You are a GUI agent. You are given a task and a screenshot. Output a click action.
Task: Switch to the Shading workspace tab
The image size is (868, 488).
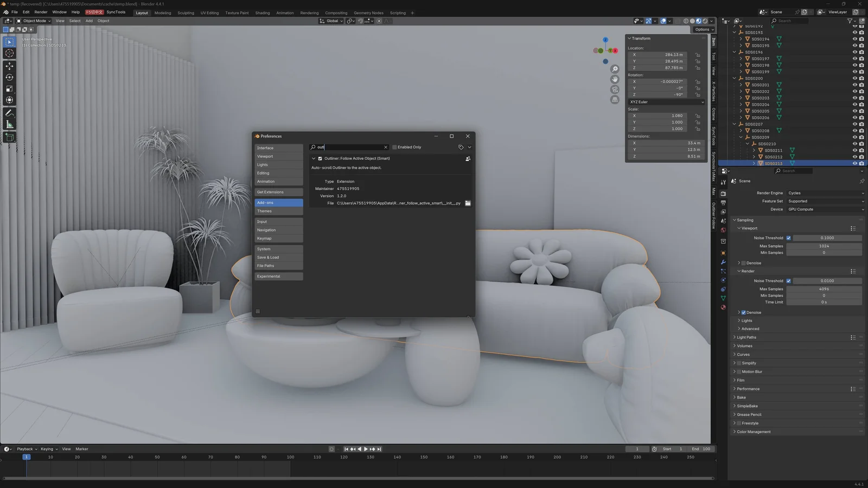[262, 12]
